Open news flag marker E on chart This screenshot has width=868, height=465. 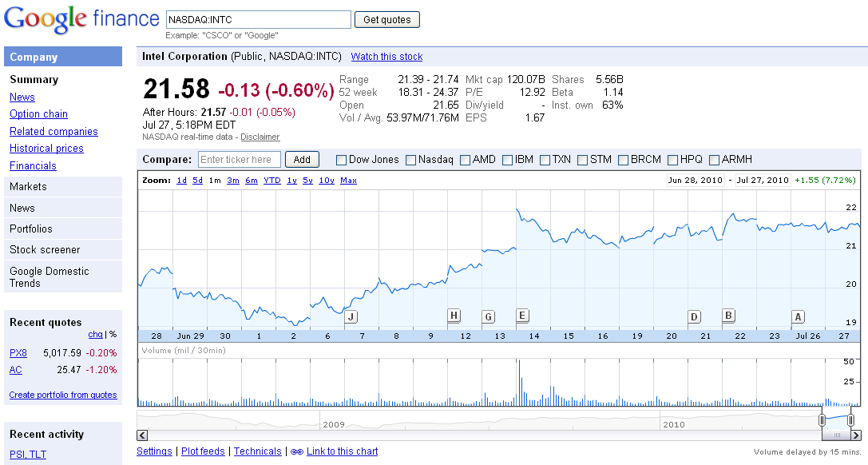[522, 316]
